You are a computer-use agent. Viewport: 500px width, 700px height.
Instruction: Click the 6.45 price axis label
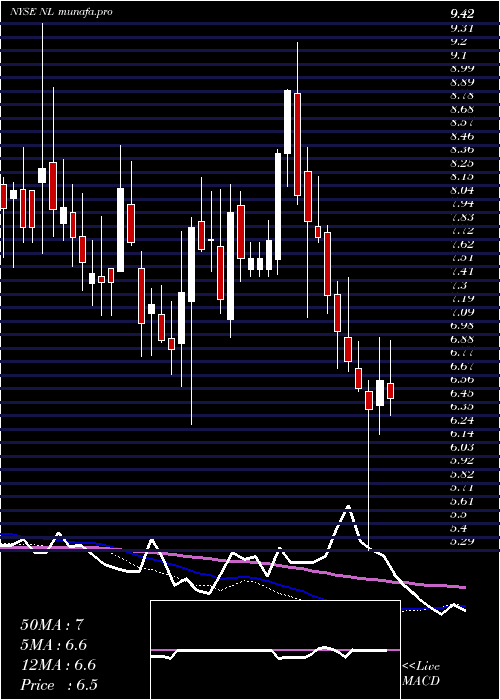(462, 393)
